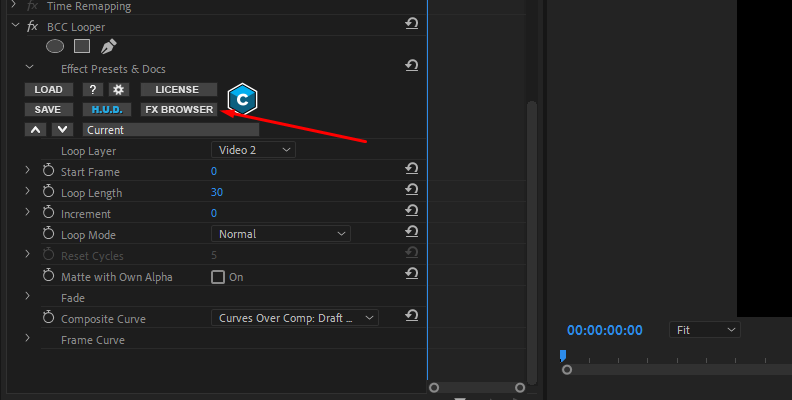Screen dimensions: 792x400
Task: Click the Current preset name field
Action: pyautogui.click(x=171, y=130)
